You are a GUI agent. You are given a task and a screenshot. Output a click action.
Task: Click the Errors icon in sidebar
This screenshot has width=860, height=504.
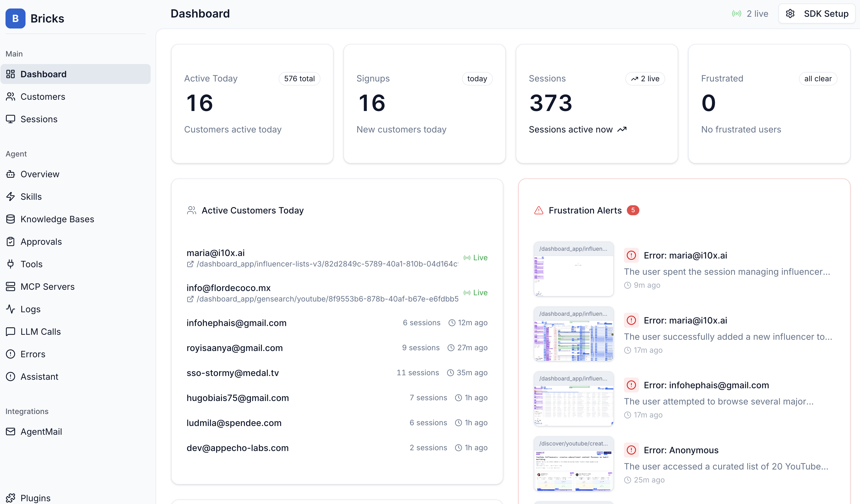(x=11, y=354)
